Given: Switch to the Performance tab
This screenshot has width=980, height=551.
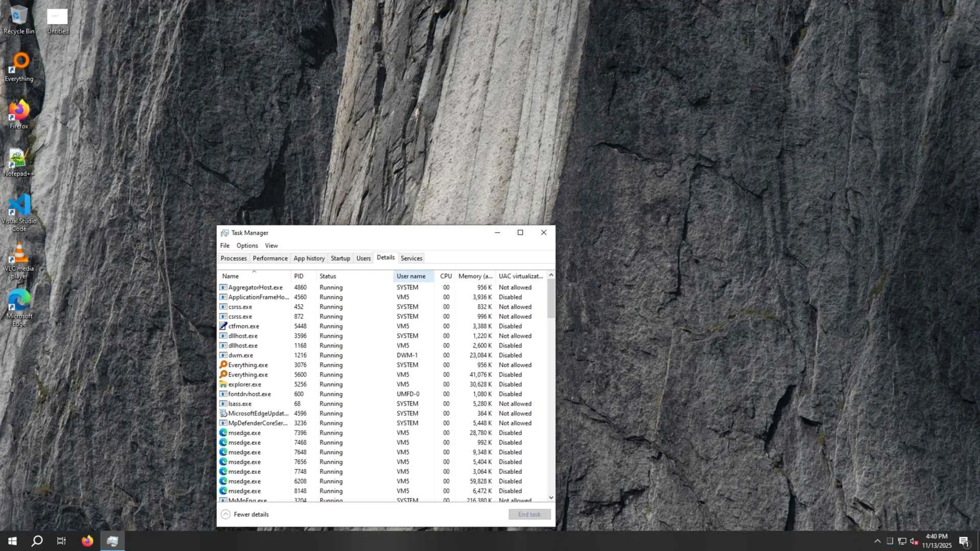Looking at the screenshot, I should click(270, 258).
